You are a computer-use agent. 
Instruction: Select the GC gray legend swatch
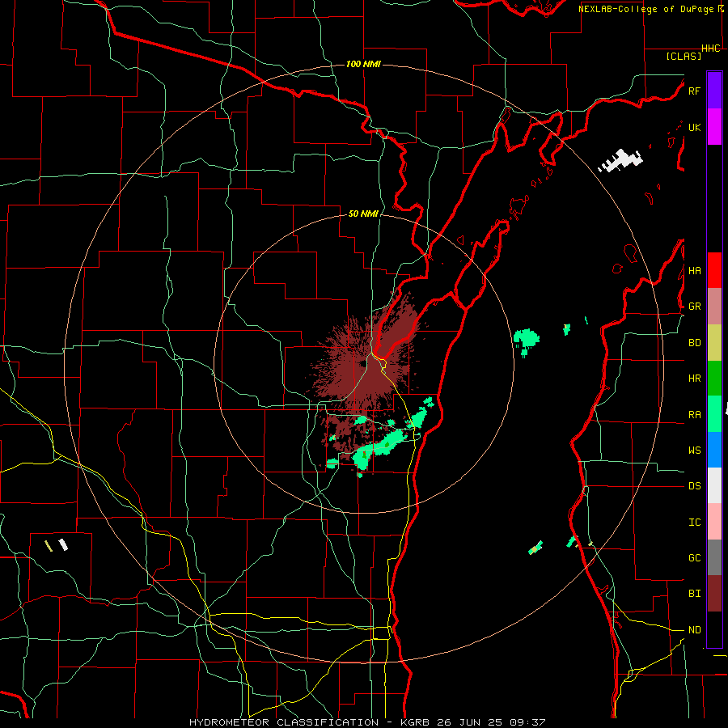click(714, 557)
